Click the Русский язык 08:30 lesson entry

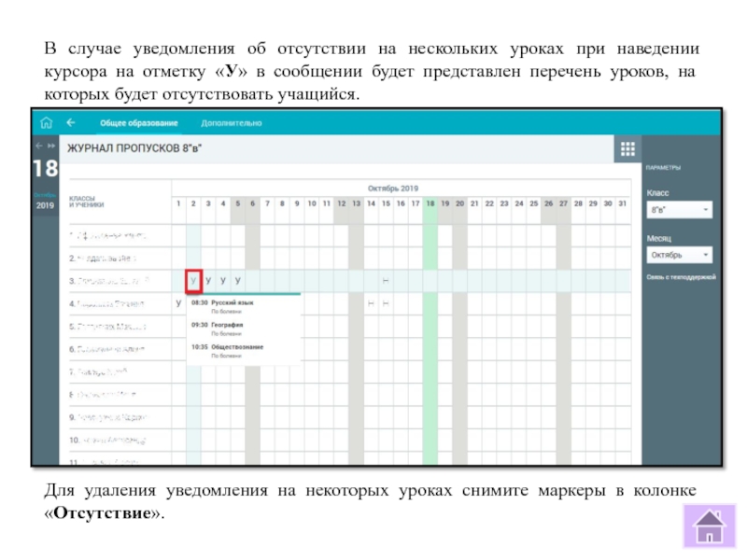pyautogui.click(x=232, y=303)
